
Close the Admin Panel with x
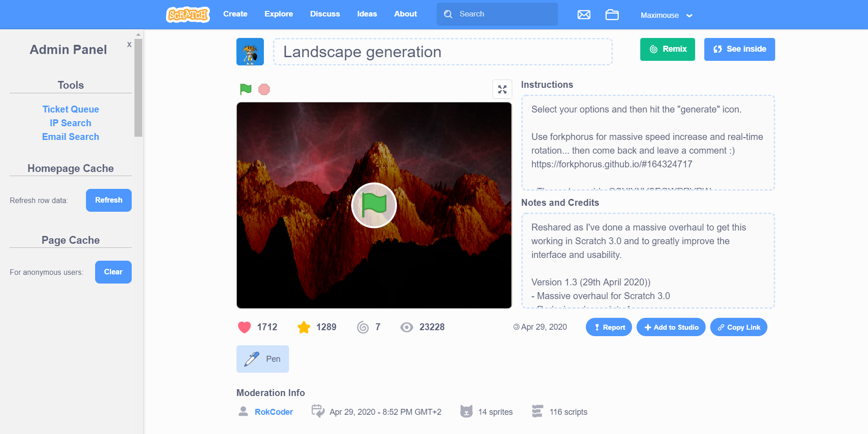tap(129, 44)
